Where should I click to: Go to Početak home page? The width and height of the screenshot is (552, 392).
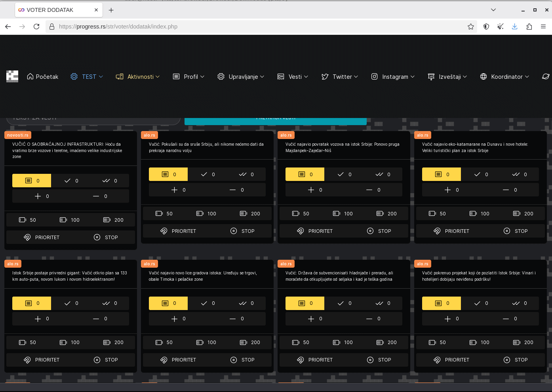[42, 77]
